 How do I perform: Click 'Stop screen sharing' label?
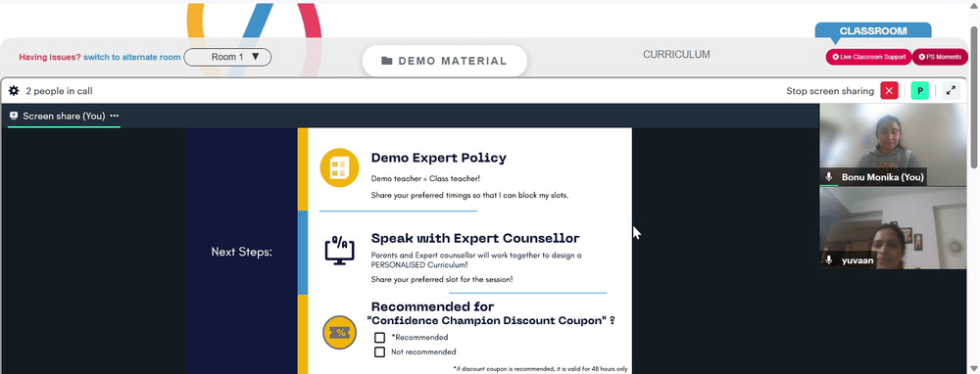(x=830, y=91)
